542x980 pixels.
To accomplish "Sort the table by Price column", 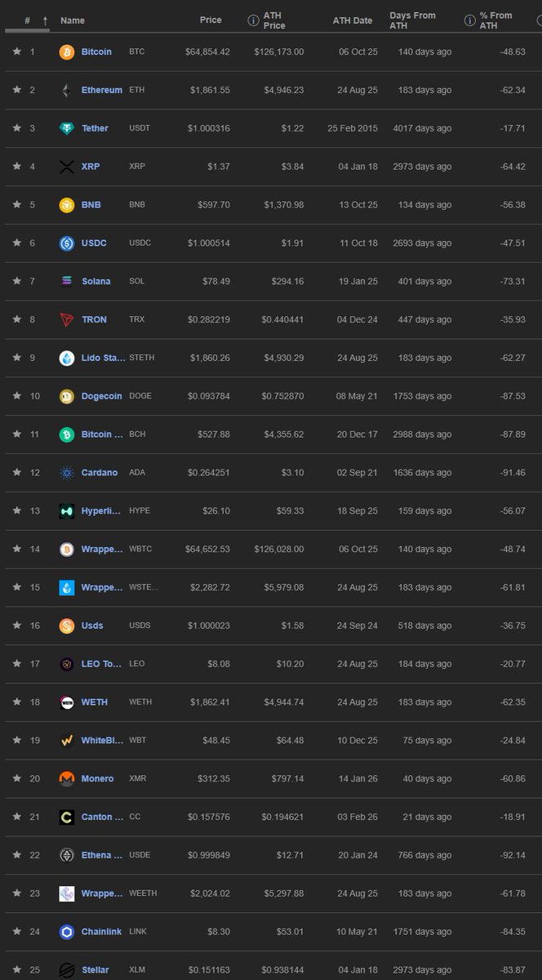I will coord(211,20).
